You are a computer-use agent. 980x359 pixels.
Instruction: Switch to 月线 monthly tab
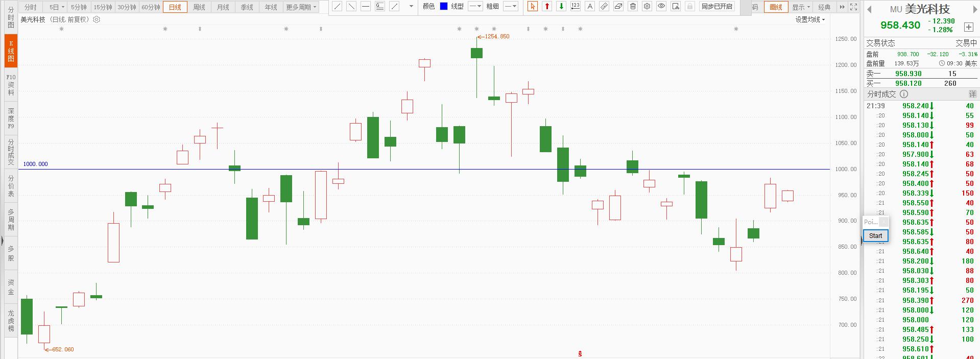[x=223, y=7]
